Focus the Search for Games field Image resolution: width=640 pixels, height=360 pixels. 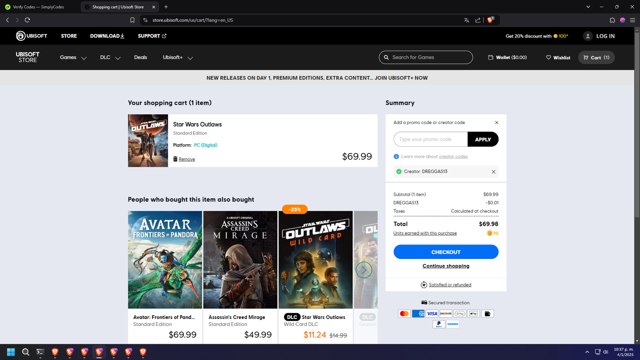point(426,58)
